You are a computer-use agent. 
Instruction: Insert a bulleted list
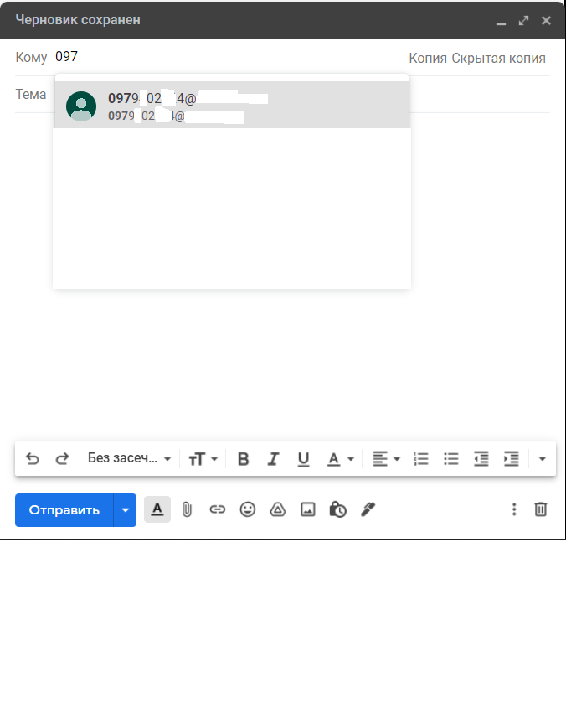tap(451, 459)
